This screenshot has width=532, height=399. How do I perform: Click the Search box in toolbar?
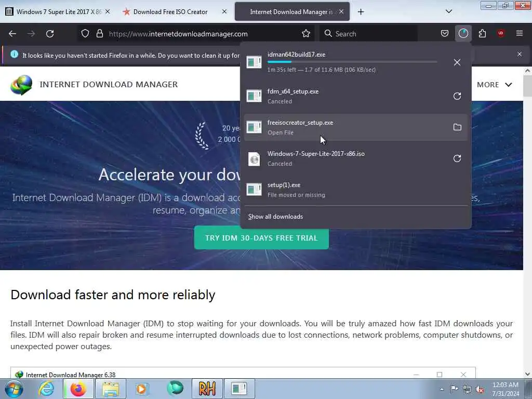click(x=368, y=34)
